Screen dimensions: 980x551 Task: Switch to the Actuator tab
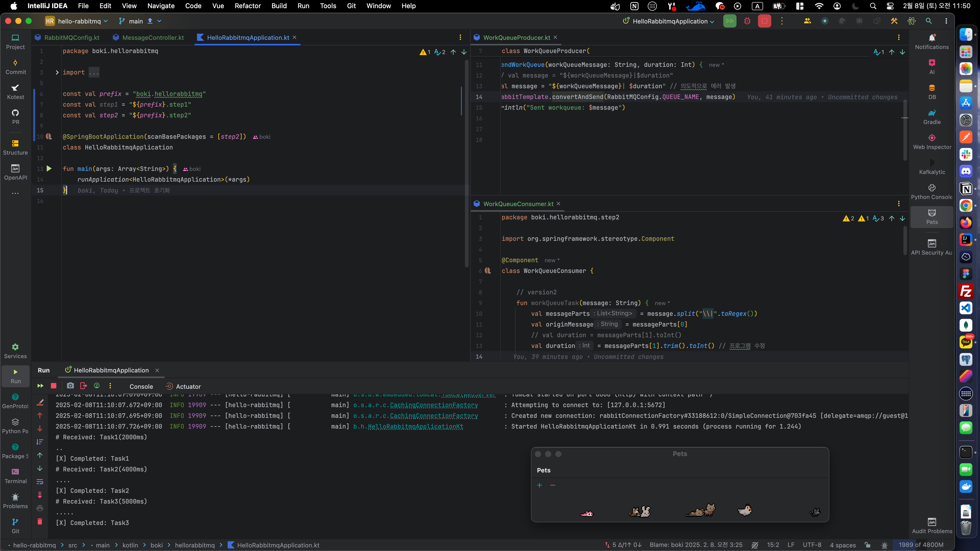[188, 386]
